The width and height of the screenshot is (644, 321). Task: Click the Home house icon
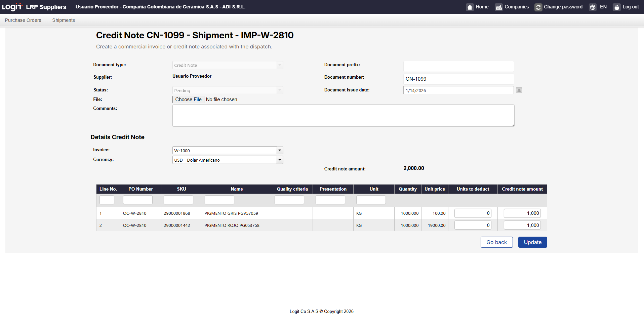[470, 7]
